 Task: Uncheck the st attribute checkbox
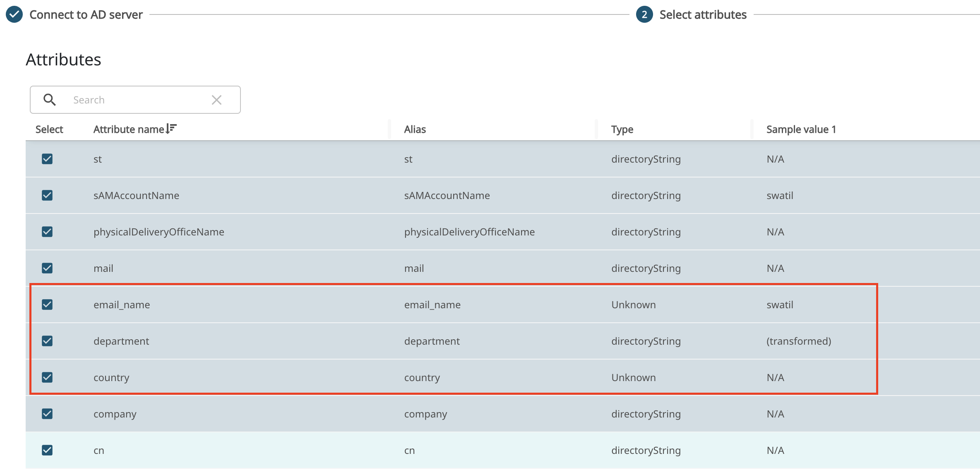pyautogui.click(x=47, y=159)
